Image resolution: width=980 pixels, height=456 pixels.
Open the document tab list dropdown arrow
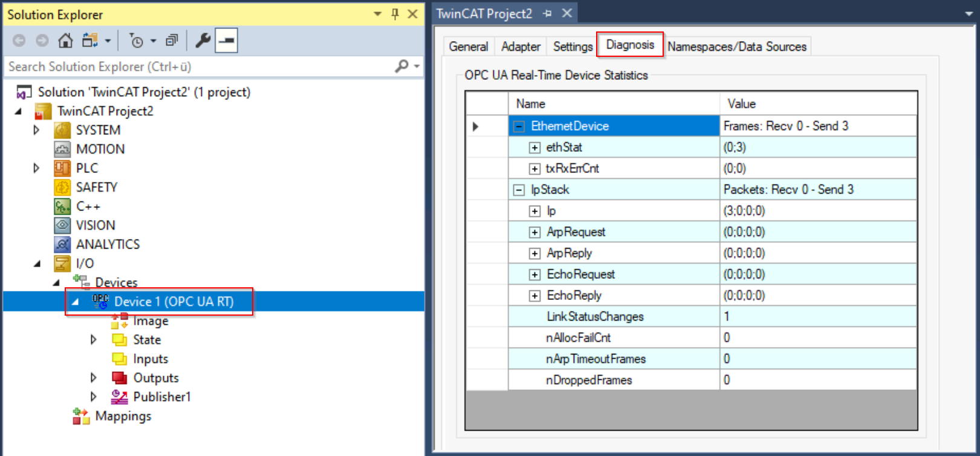coord(969,13)
